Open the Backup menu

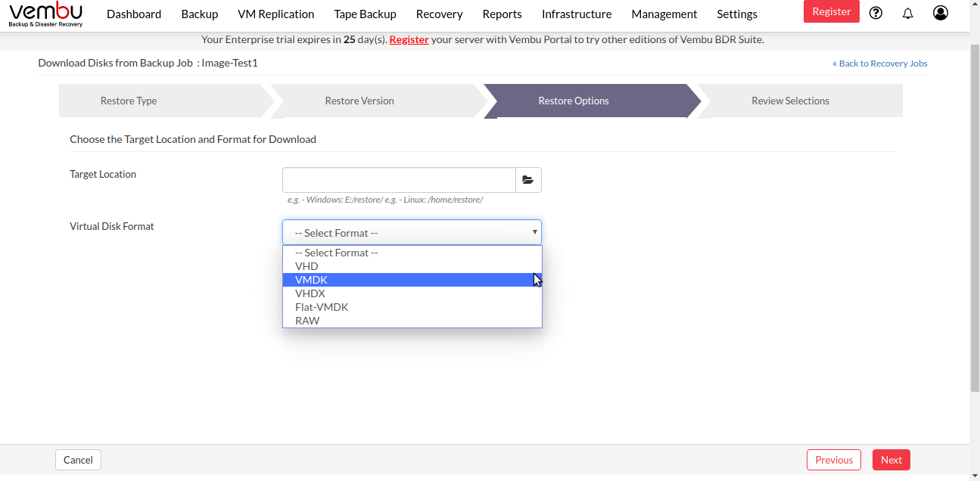(200, 14)
